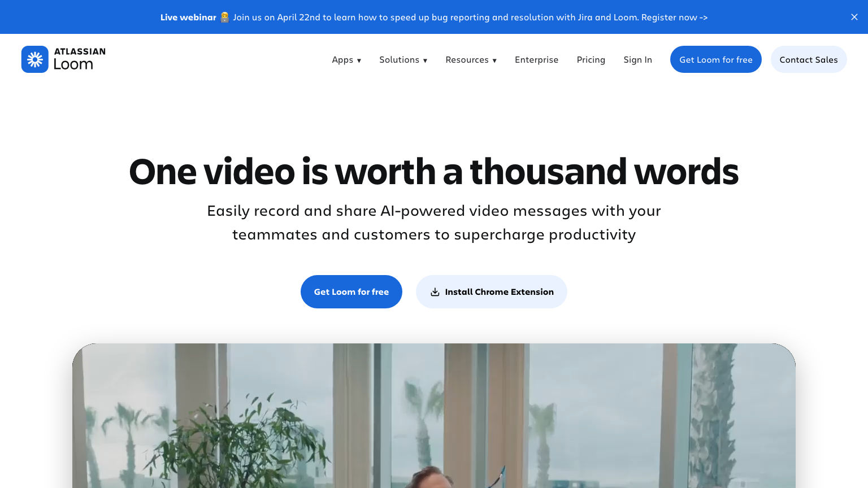
Task: Expand the Resources dropdown menu
Action: 471,60
